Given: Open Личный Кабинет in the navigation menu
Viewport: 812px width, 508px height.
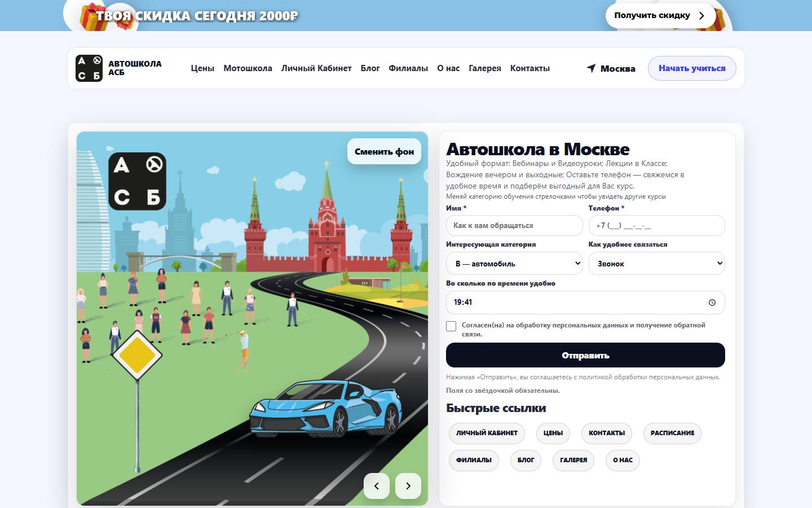Looking at the screenshot, I should coord(316,68).
